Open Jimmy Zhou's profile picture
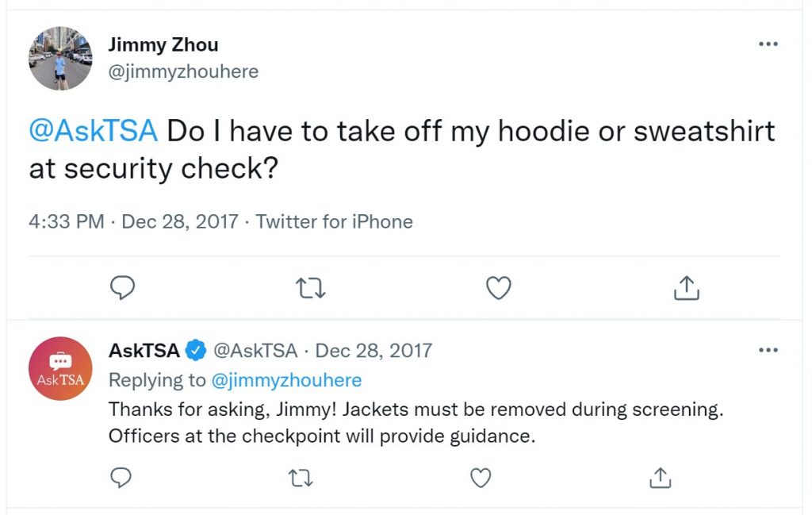 pos(60,59)
